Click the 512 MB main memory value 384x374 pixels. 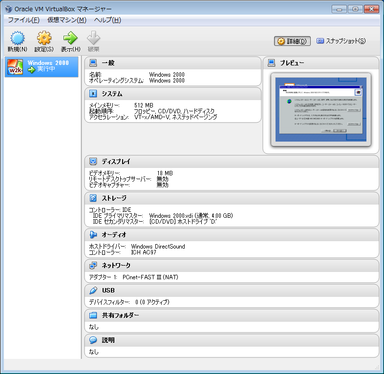click(x=144, y=105)
